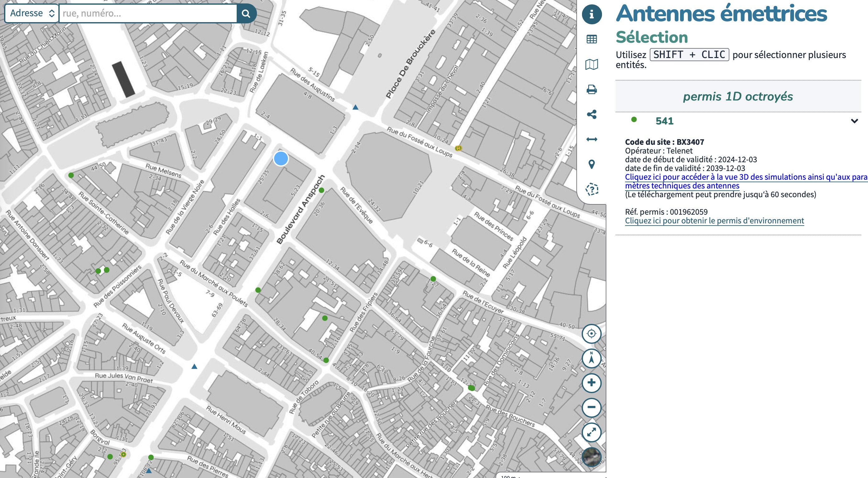Switch to aerial imagery basemap thumbnail
Screen dimensions: 868x478
pos(591,456)
